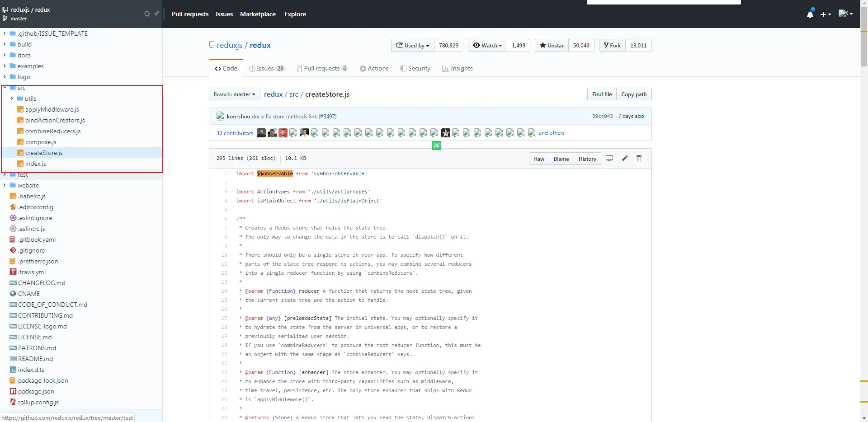Screen dimensions: 868x422
Task: Open the Branch: master dropdown
Action: tap(234, 94)
